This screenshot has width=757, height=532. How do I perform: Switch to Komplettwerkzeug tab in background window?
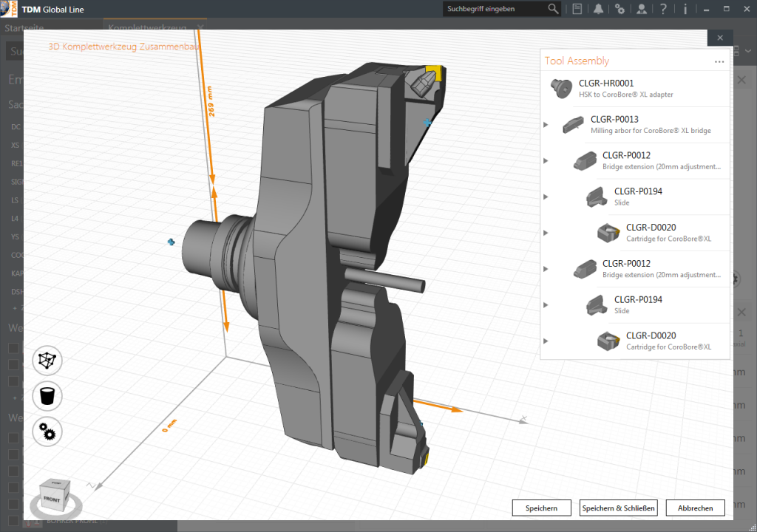click(147, 27)
